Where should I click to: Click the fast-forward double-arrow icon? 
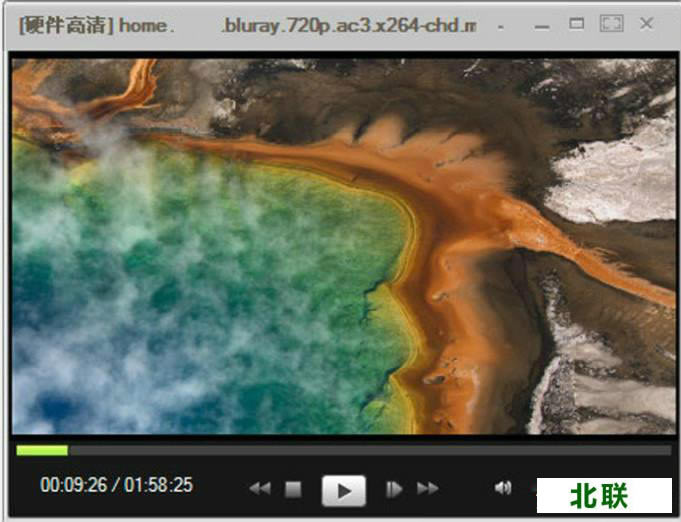[428, 489]
